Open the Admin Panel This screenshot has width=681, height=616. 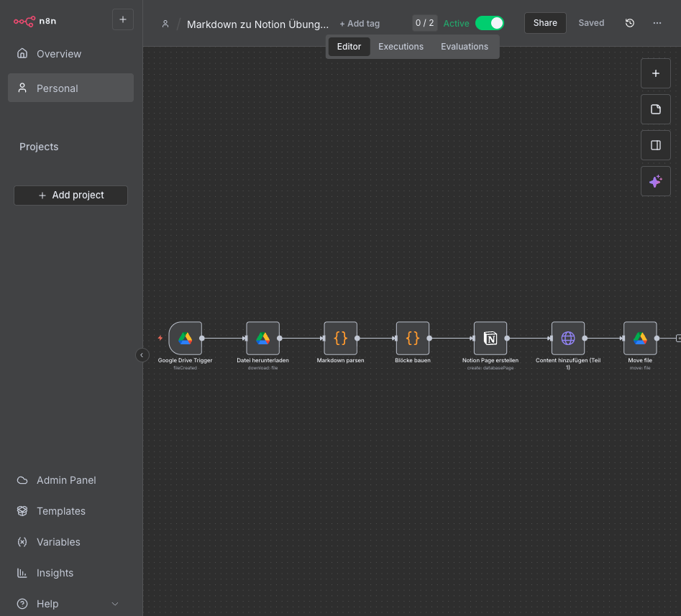(70, 480)
